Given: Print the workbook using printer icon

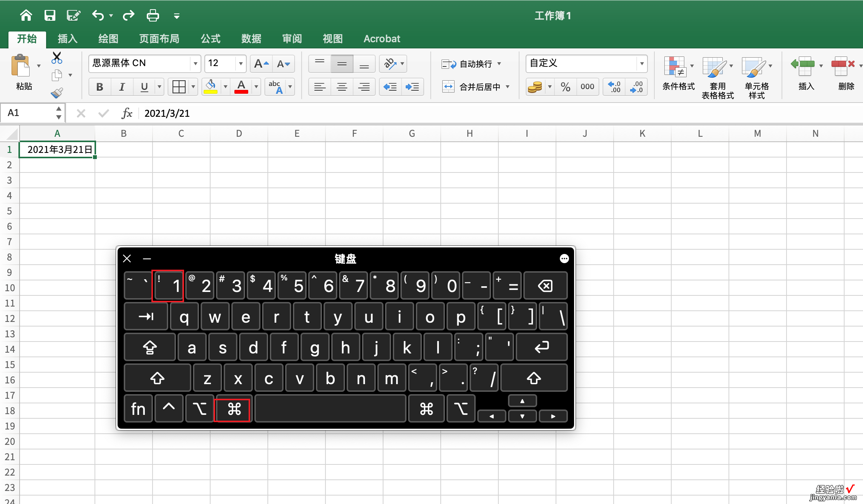Looking at the screenshot, I should click(x=153, y=15).
